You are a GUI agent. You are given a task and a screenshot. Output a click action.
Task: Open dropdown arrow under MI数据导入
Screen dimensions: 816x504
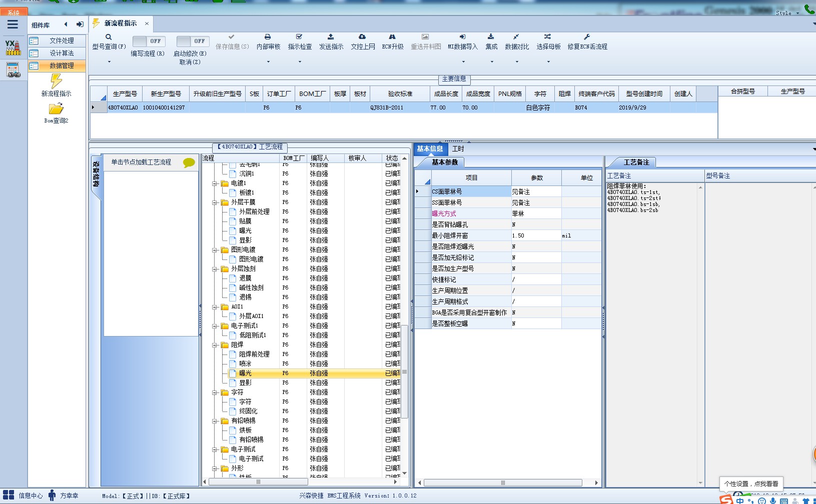tap(463, 62)
